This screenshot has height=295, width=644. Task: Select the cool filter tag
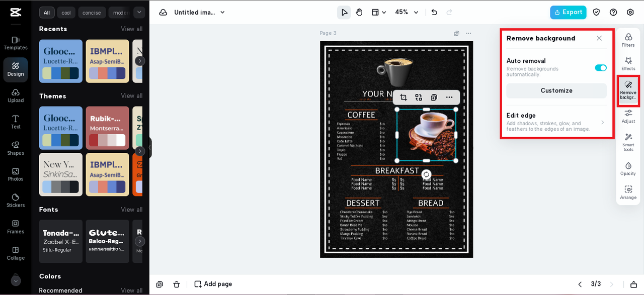coord(66,13)
